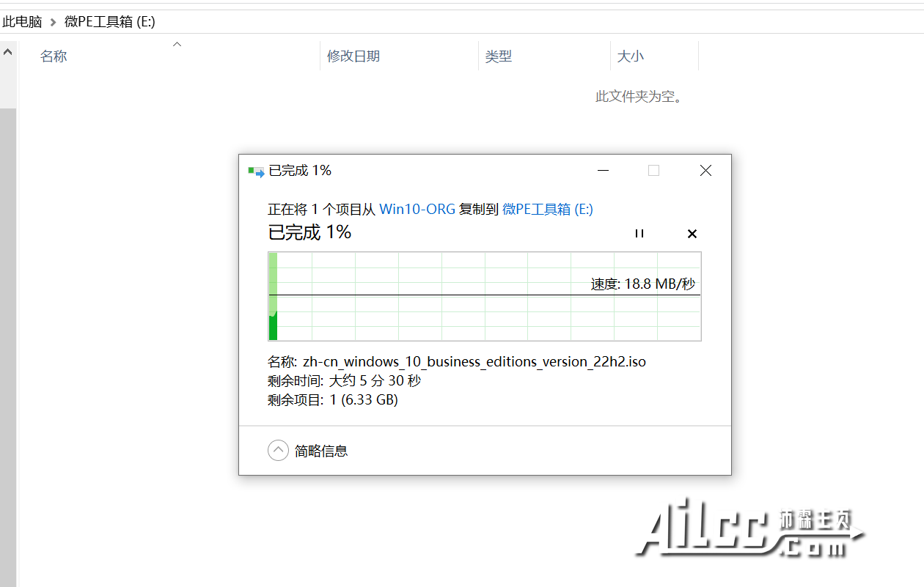Sort files by 修改日期 column
The image size is (924, 587).
point(353,56)
